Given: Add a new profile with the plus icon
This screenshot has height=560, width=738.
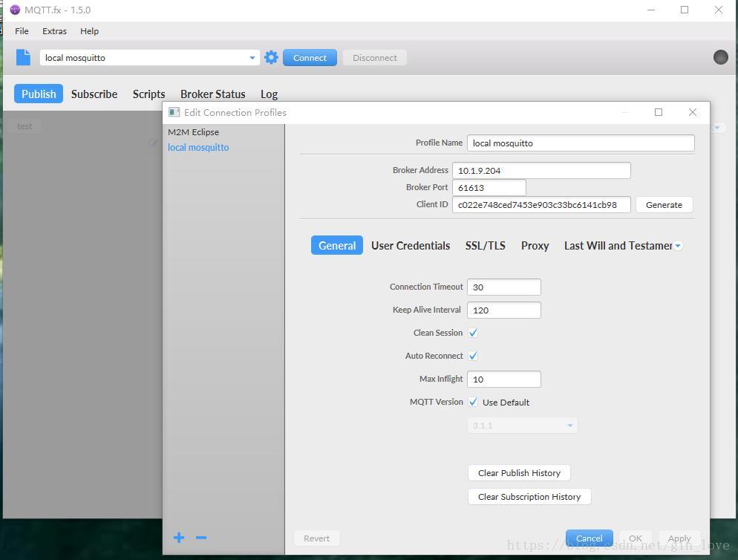Looking at the screenshot, I should click(x=178, y=537).
